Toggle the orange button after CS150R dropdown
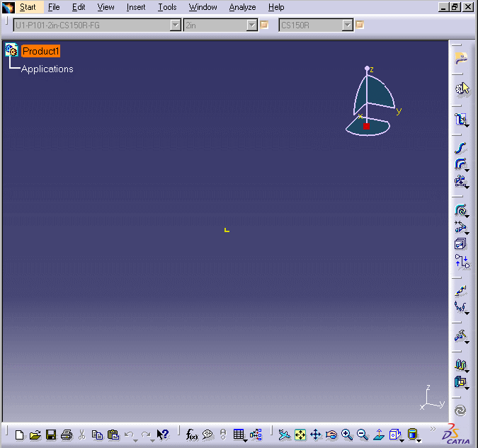This screenshot has height=448, width=478. click(x=359, y=25)
